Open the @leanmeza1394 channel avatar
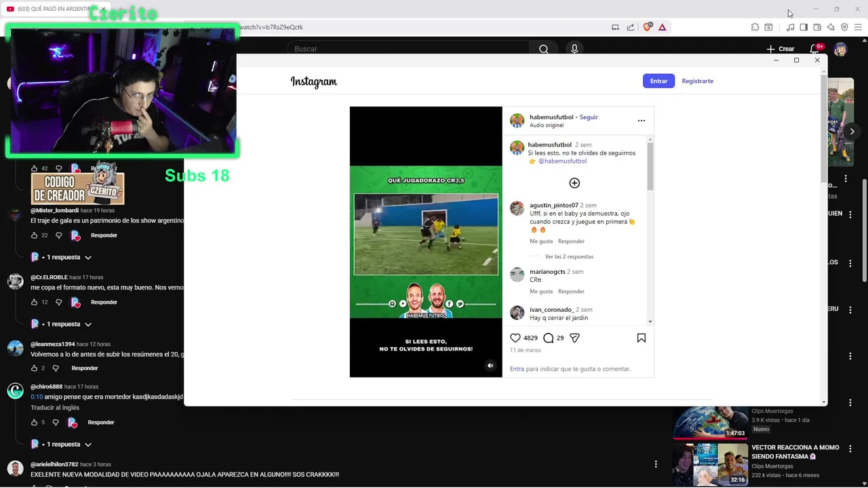Viewport: 868px width, 488px height. coord(15,348)
